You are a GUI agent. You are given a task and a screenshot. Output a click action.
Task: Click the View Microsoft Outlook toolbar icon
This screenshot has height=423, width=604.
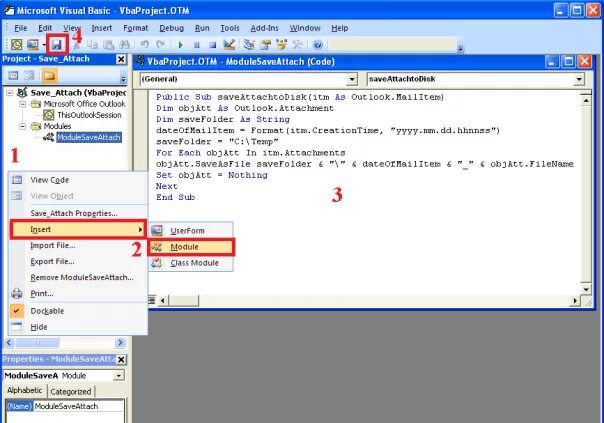pyautogui.click(x=16, y=45)
